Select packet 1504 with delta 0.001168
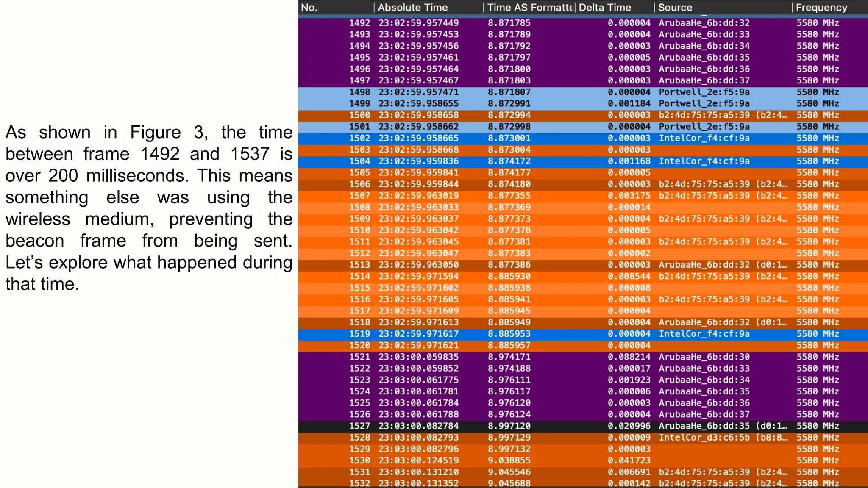 583,161
